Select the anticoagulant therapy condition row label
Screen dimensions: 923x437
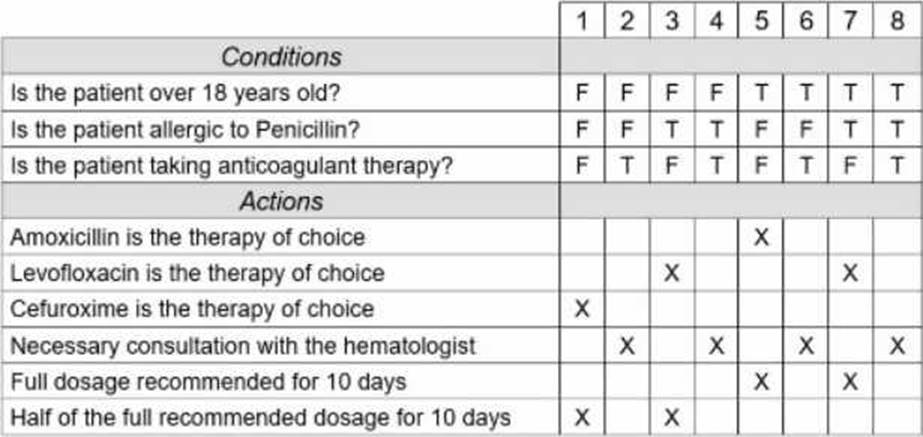tap(231, 165)
